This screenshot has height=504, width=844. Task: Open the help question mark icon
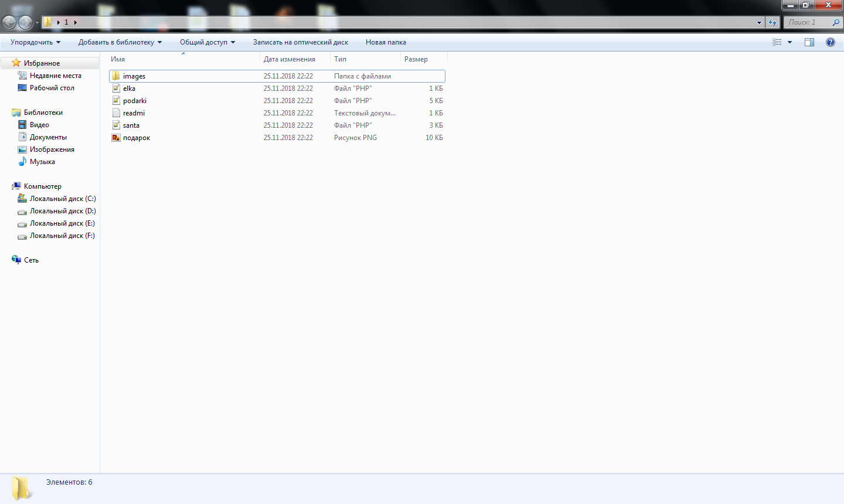(x=830, y=42)
